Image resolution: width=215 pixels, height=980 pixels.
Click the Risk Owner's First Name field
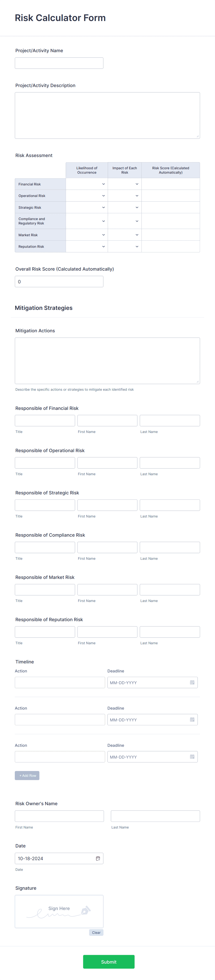[59, 816]
